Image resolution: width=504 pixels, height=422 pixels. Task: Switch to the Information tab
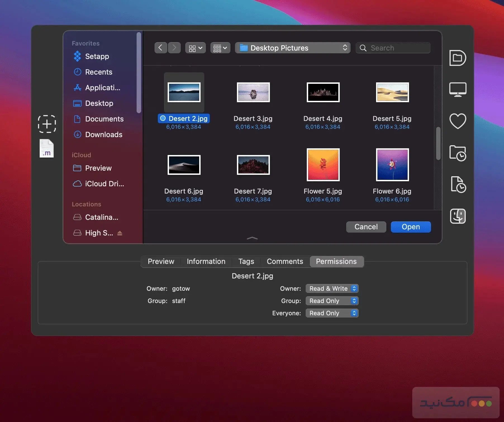(206, 261)
